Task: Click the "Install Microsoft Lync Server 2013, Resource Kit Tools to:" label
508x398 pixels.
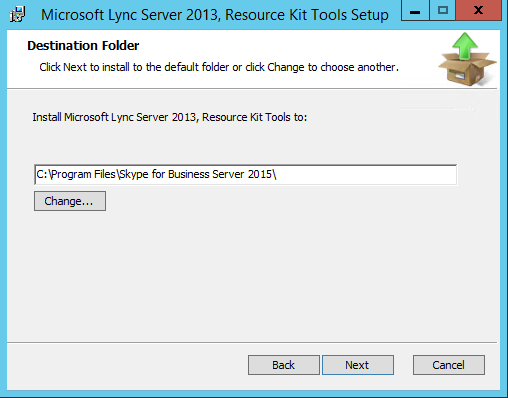Action: pyautogui.click(x=169, y=117)
